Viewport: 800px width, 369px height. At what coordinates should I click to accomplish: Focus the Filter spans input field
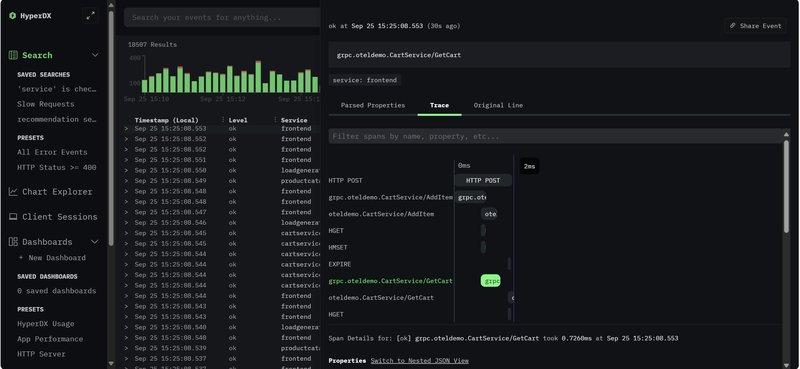tap(556, 136)
